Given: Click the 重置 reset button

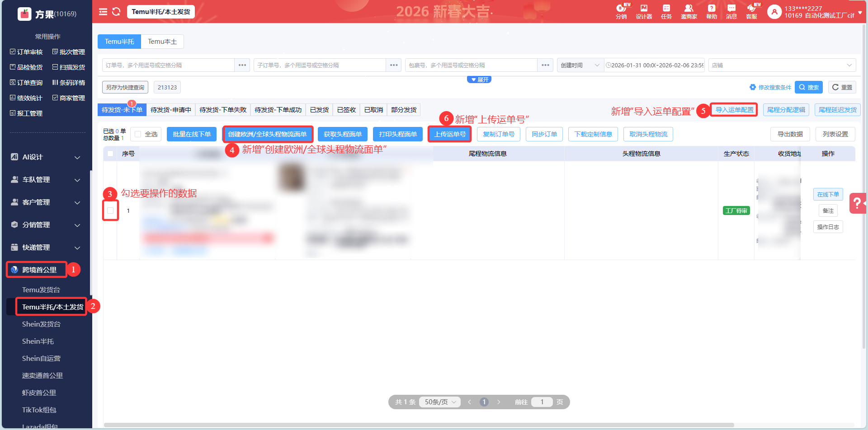Looking at the screenshot, I should [x=842, y=87].
